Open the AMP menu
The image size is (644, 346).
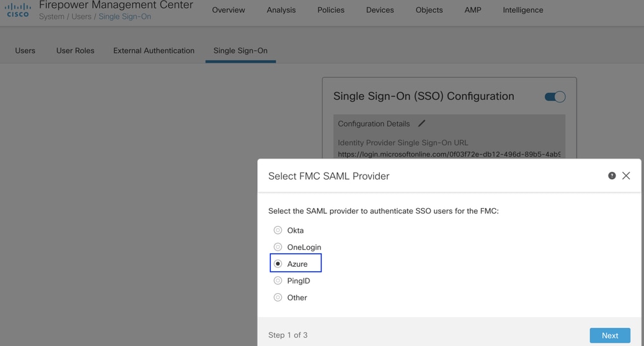(473, 10)
